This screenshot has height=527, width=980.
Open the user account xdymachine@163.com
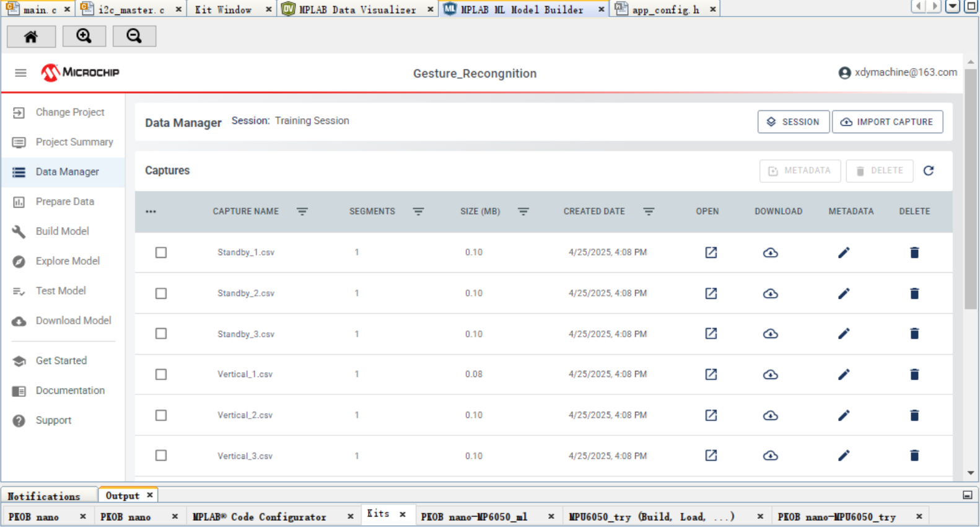898,73
